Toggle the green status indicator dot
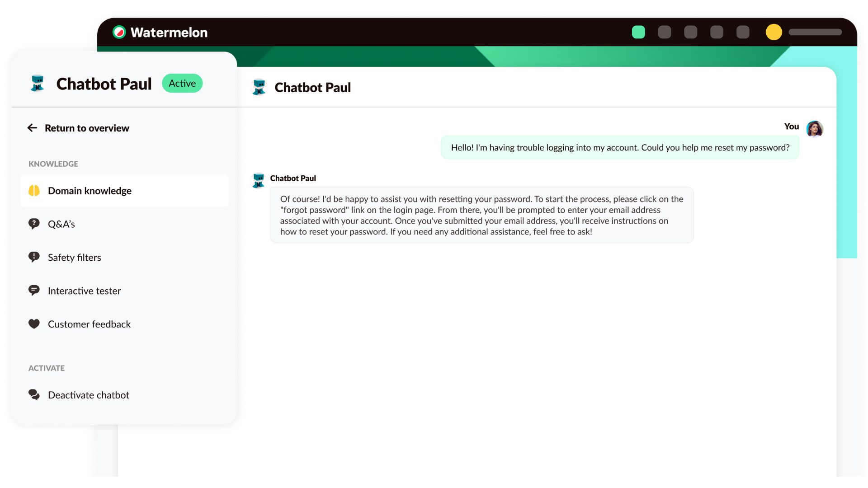868x488 pixels. (x=638, y=32)
